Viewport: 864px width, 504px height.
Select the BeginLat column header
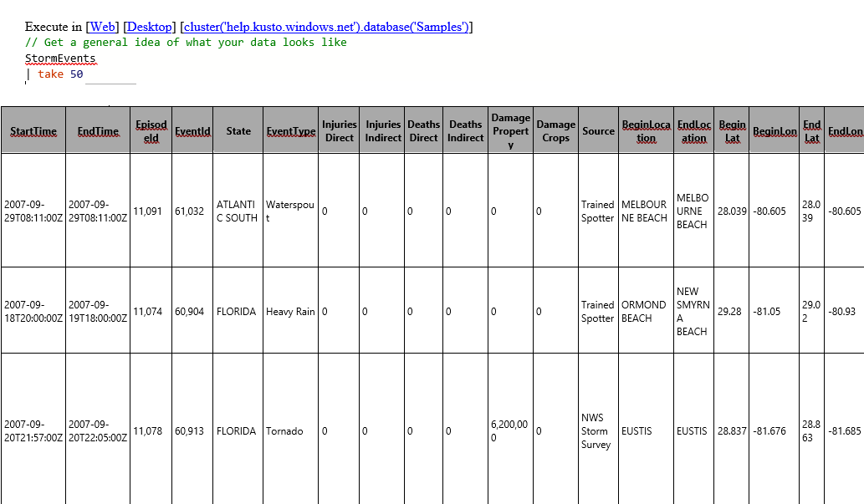(x=732, y=130)
